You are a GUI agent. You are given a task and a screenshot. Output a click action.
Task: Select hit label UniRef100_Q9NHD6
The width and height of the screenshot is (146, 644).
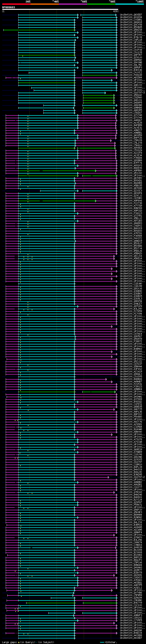click(131, 108)
